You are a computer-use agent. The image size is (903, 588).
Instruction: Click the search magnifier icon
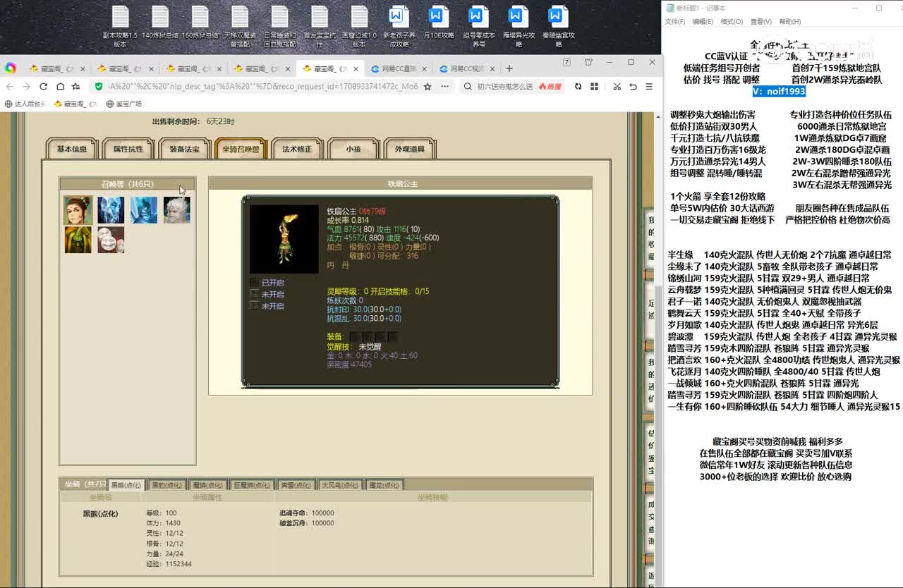(468, 87)
